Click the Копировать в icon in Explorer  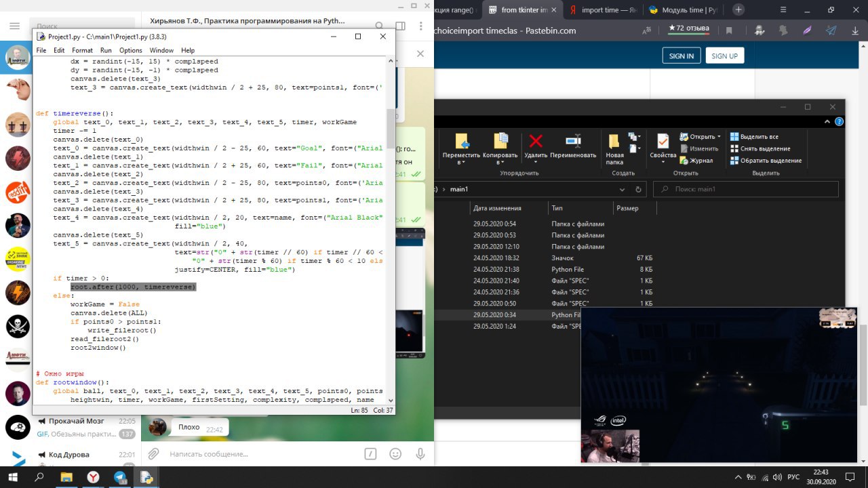(500, 142)
